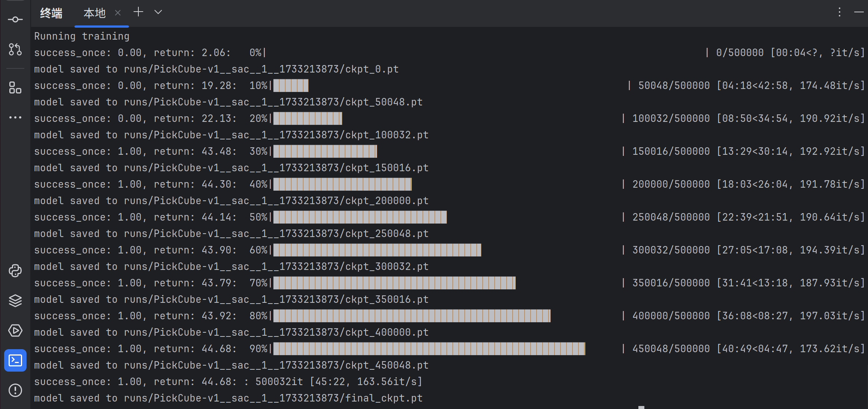The height and width of the screenshot is (409, 868).
Task: Show more tool windows ellipsis
Action: click(x=15, y=117)
